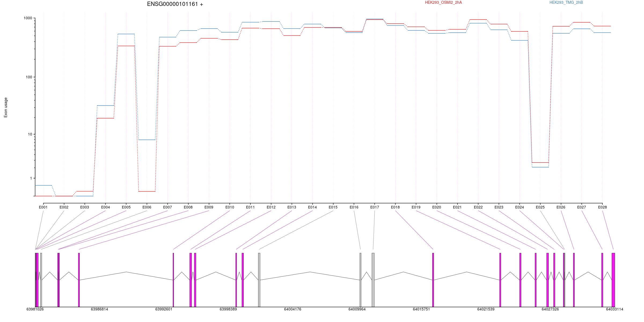Select exon label E008
This screenshot has width=644, height=322.
[x=188, y=207]
